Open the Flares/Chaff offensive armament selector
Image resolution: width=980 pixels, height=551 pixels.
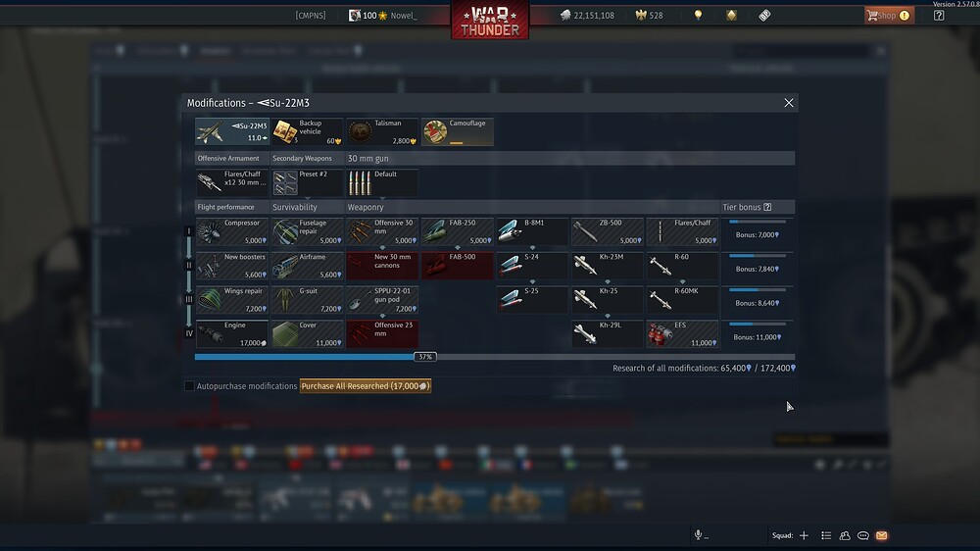(x=232, y=182)
